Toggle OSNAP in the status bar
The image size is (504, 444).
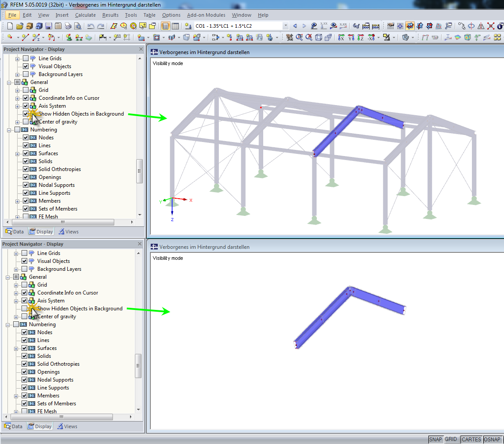[x=492, y=440]
